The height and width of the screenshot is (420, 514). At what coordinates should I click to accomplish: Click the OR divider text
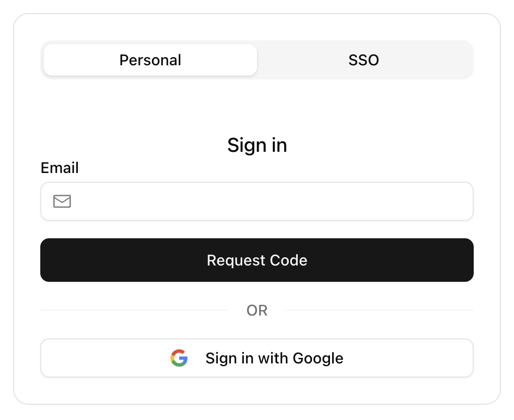(257, 310)
